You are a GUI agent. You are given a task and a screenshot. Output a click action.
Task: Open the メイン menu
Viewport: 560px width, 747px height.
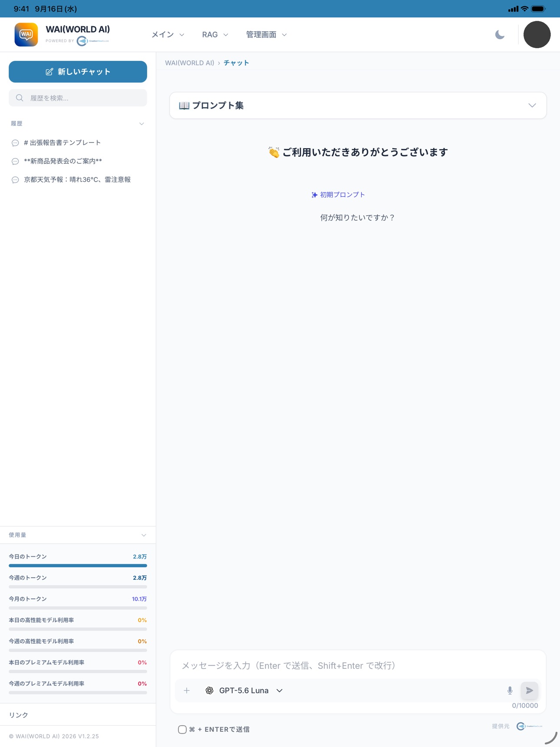168,35
